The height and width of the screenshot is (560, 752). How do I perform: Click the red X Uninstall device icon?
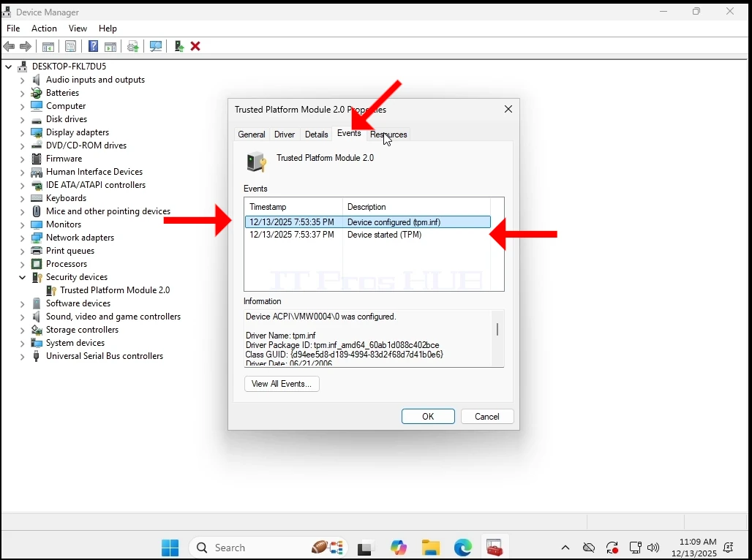[195, 47]
